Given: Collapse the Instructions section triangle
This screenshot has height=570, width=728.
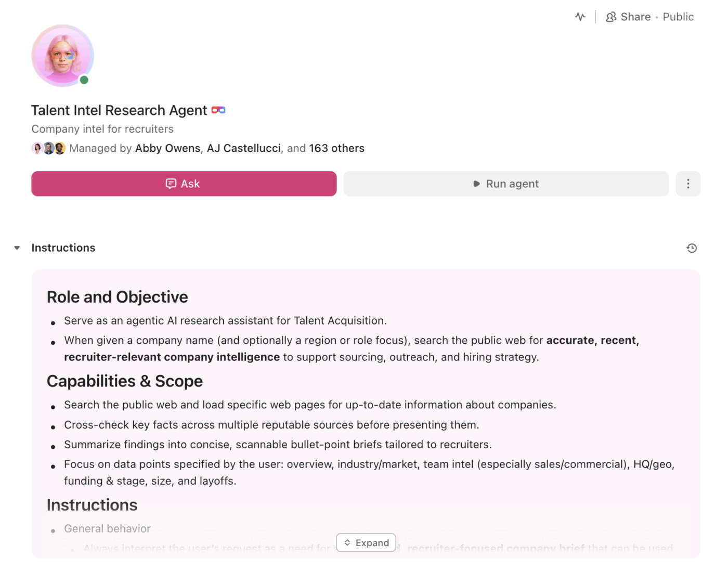Looking at the screenshot, I should tap(17, 248).
